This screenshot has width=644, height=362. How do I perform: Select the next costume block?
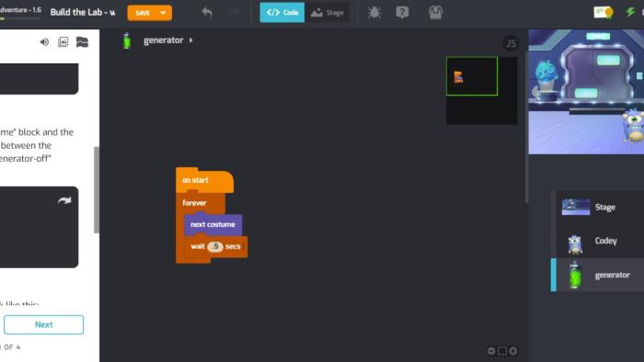[213, 225]
